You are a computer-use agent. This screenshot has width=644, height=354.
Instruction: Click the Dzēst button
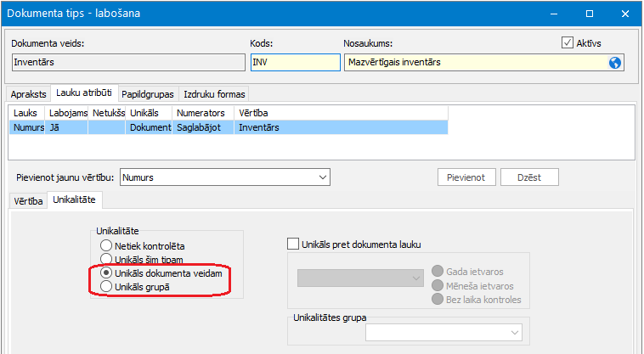529,177
